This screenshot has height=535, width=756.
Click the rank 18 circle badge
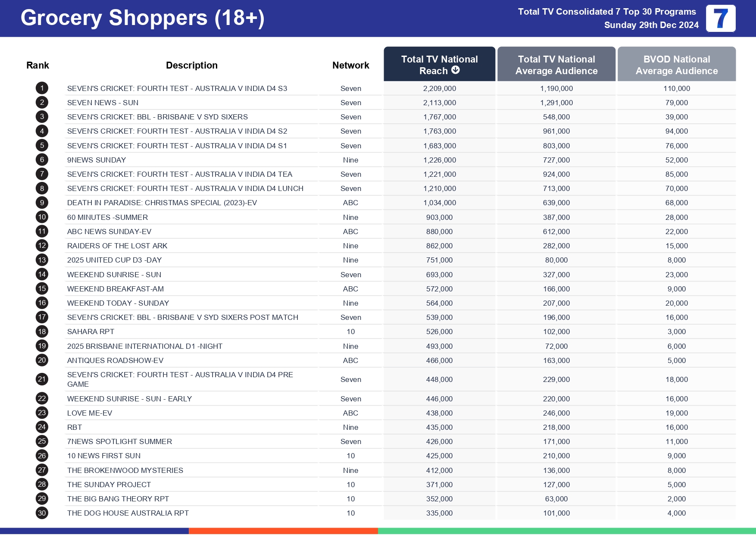pos(42,332)
